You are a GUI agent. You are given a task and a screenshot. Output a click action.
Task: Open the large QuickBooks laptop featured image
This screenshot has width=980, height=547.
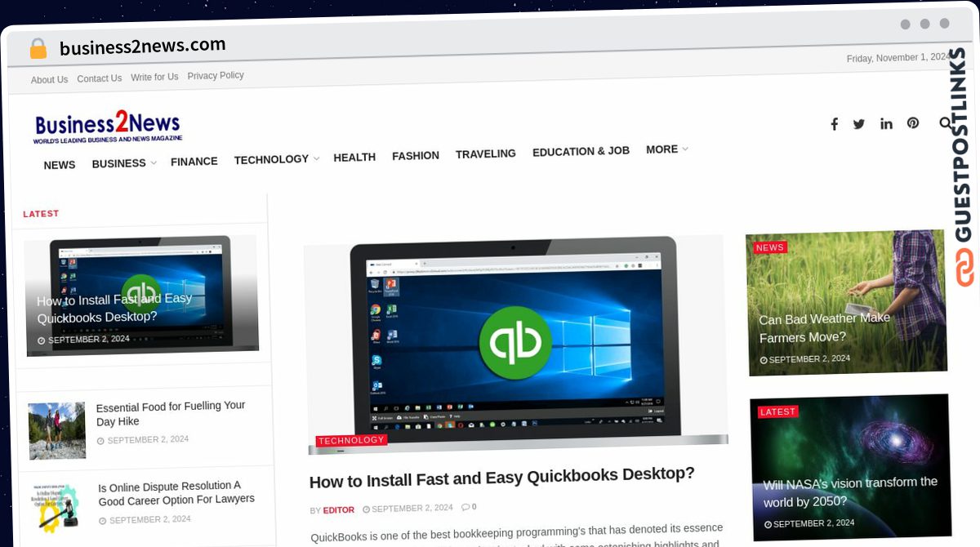point(515,343)
